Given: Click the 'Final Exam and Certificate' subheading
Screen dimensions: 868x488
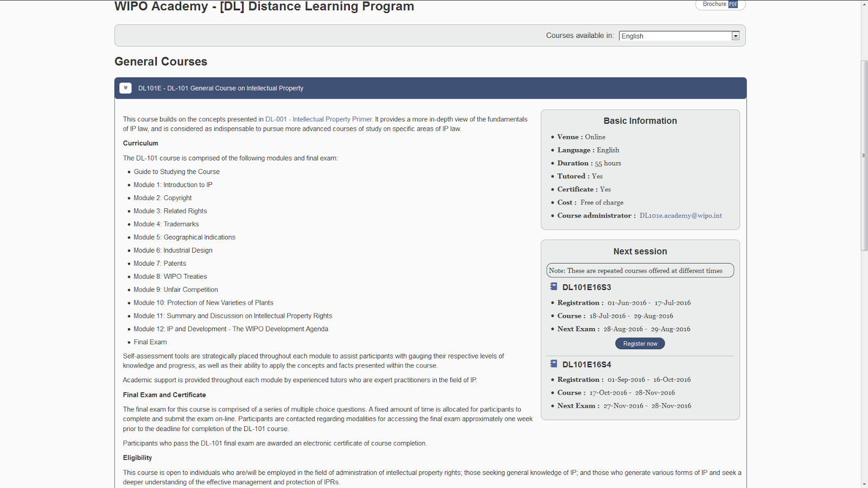Looking at the screenshot, I should click(164, 395).
